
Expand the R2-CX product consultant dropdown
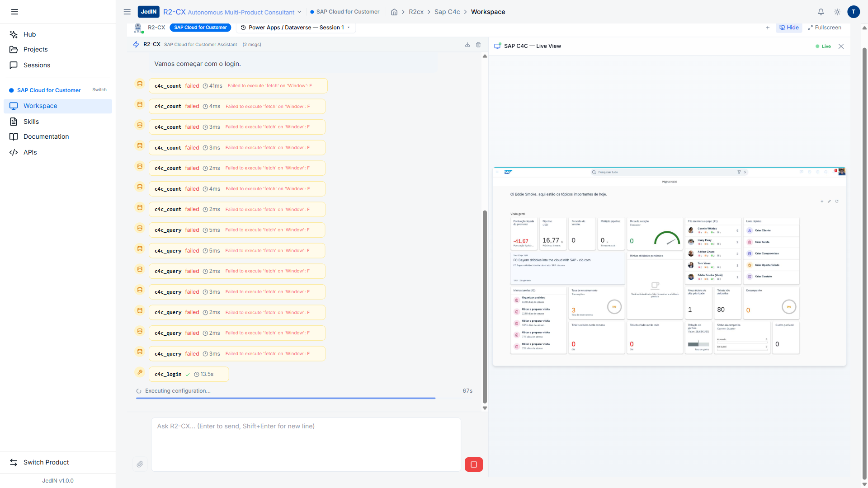299,12
